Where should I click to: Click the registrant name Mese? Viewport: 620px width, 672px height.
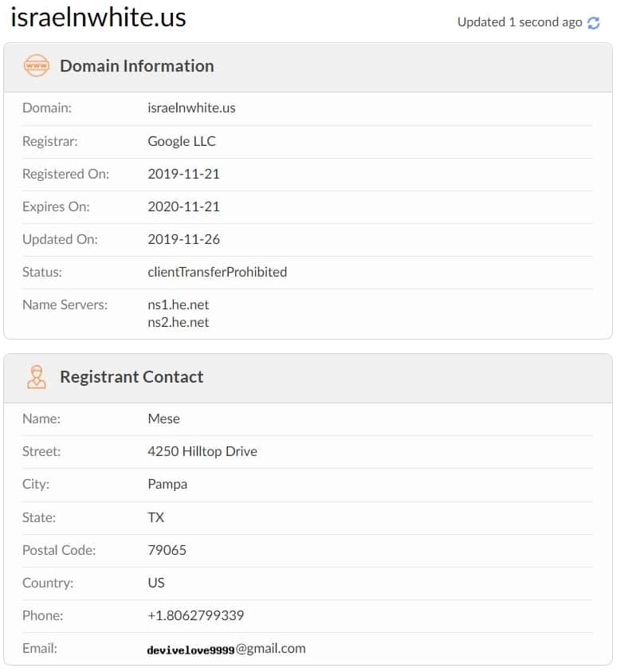click(163, 419)
